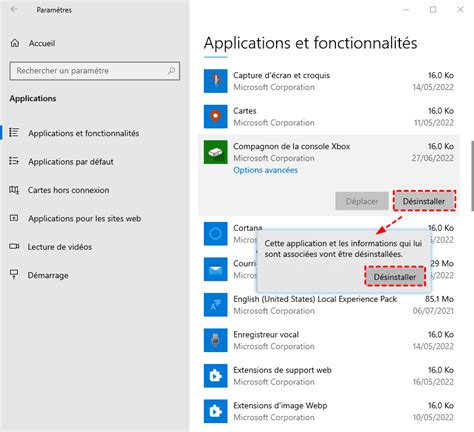Close the Paramètres window
Screen dimensions: 474x432
[x=460, y=10]
